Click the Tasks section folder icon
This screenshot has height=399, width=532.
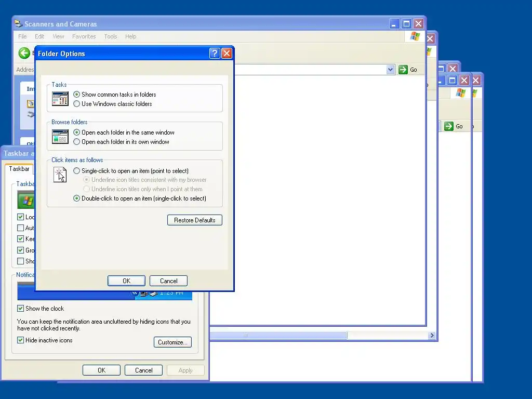(x=60, y=99)
